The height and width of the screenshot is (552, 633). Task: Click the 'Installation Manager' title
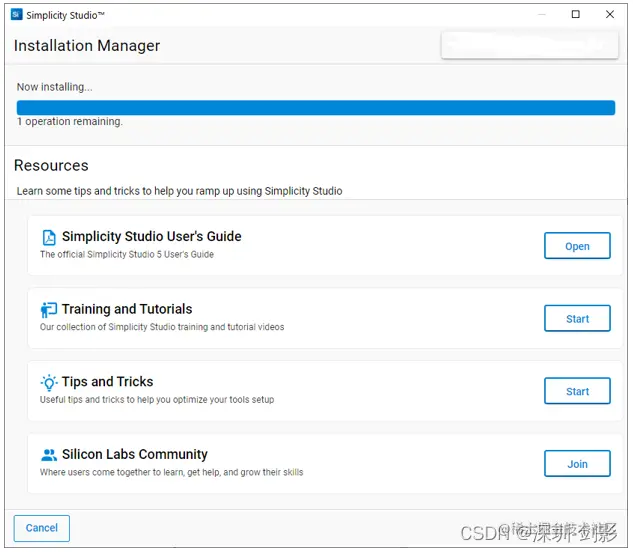[87, 46]
